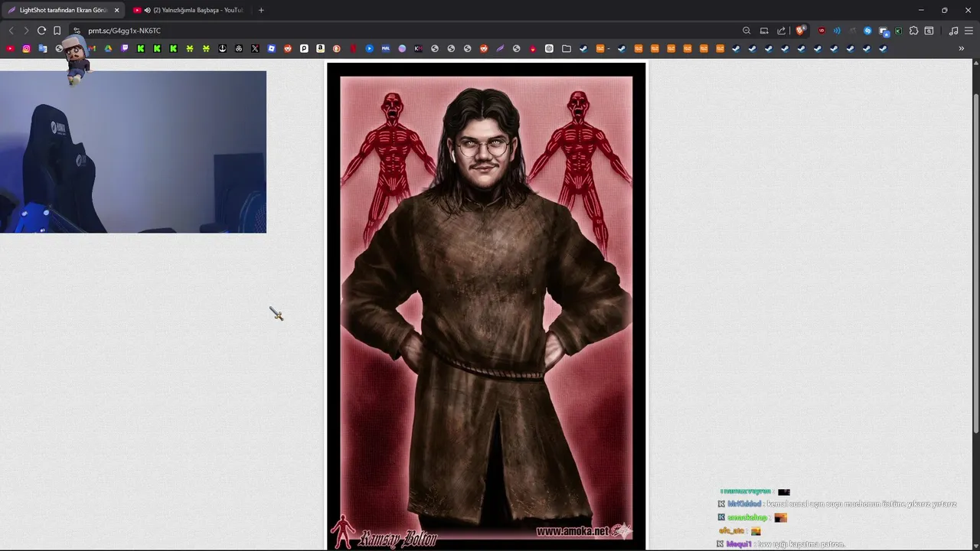Screen dimensions: 980x551
Task: Open the Amazon bookmark
Action: (320, 48)
